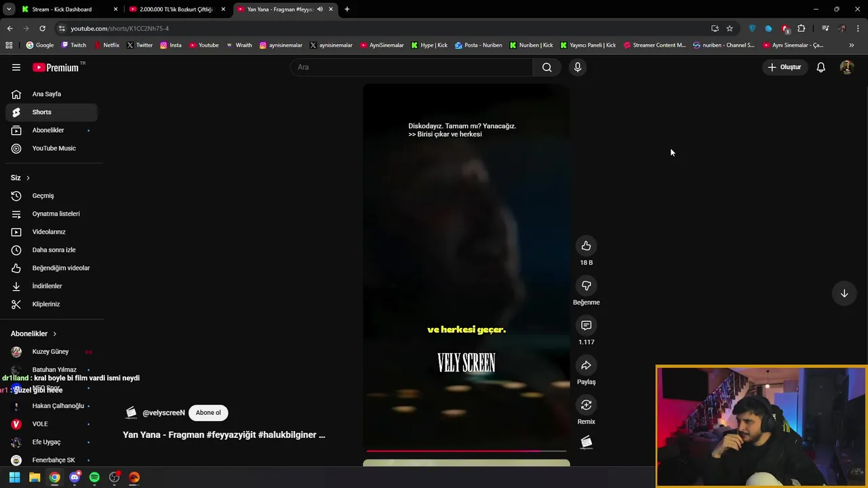Select Shorts in the sidebar
This screenshot has width=868, height=488.
[52, 112]
